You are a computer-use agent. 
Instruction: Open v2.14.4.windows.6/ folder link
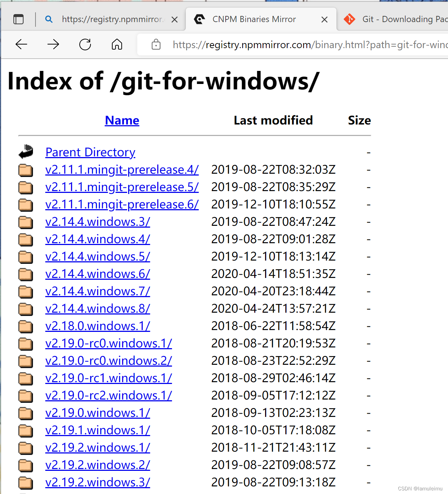coord(98,274)
